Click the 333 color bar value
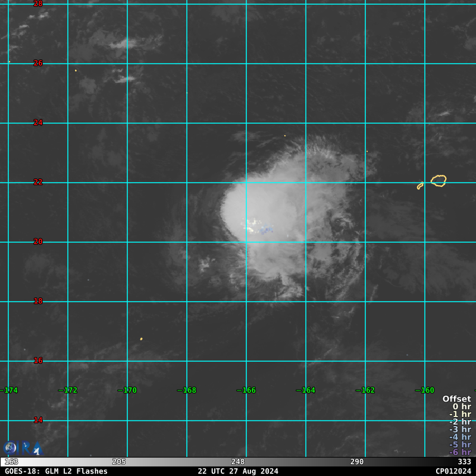 (464, 462)
